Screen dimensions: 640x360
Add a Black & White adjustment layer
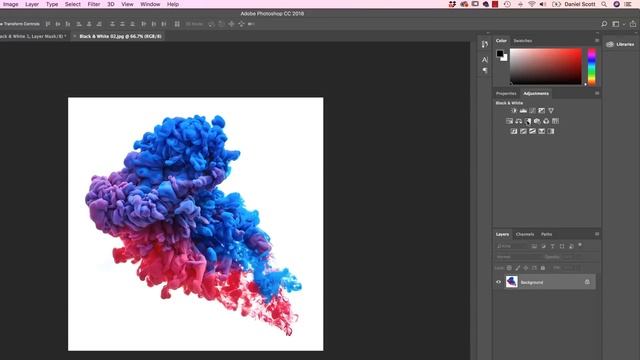[528, 121]
